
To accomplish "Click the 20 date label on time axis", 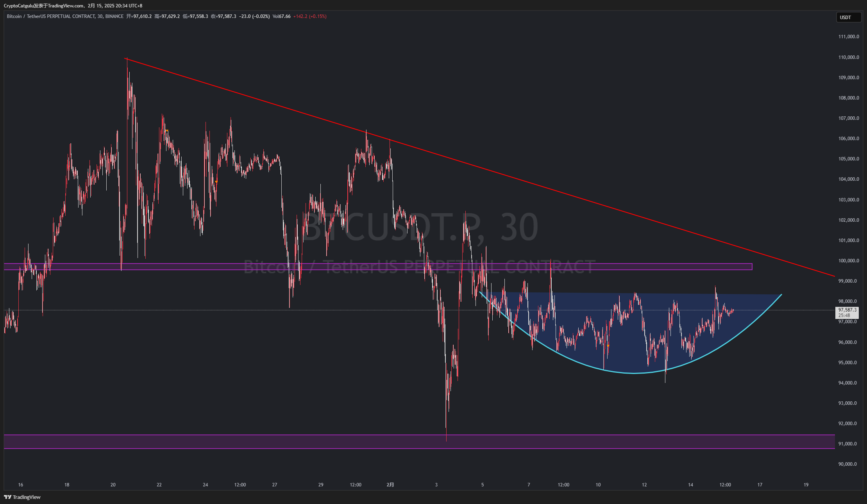I will pyautogui.click(x=113, y=484).
